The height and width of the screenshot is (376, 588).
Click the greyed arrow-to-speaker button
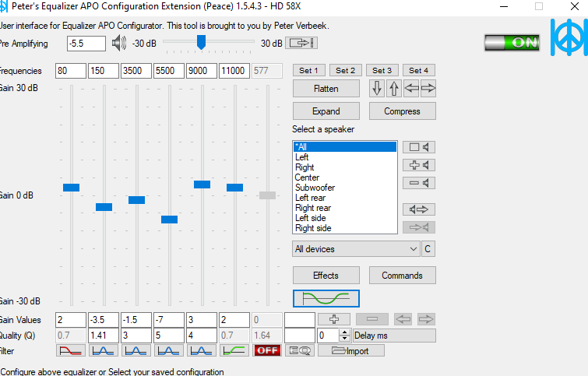point(419,227)
